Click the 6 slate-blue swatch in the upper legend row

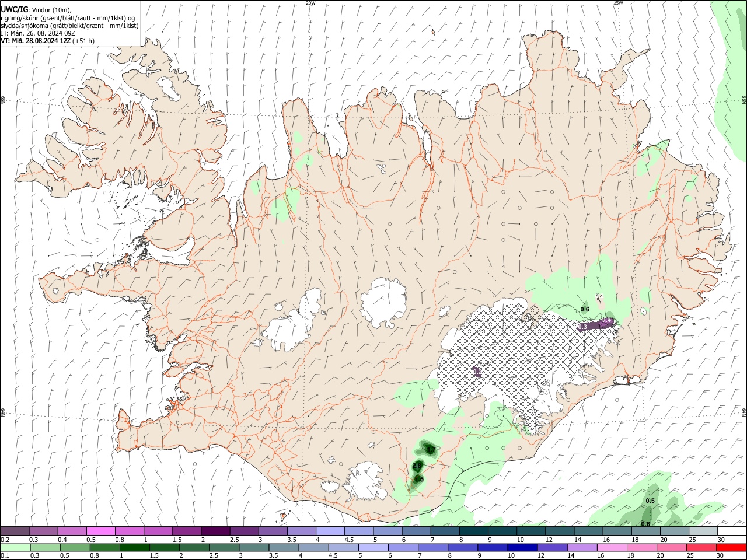coord(416,531)
